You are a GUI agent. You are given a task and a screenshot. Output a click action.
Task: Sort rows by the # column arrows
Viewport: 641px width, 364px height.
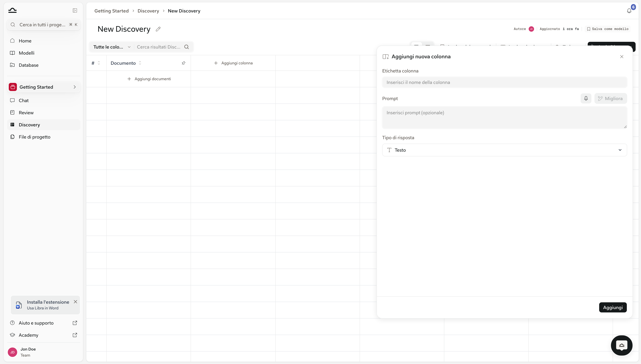(x=99, y=63)
